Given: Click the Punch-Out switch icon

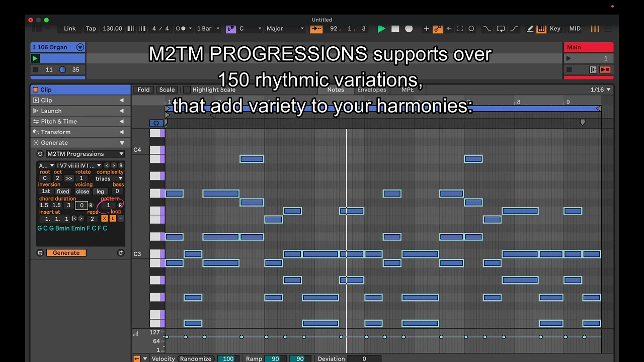Looking at the screenshot, I should point(514,29).
